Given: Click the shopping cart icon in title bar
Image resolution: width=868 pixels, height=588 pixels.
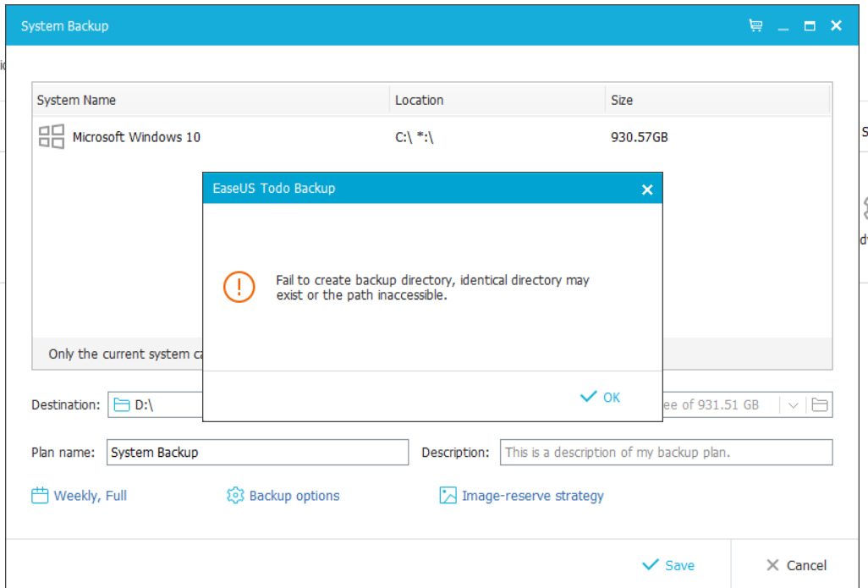Looking at the screenshot, I should 755,25.
